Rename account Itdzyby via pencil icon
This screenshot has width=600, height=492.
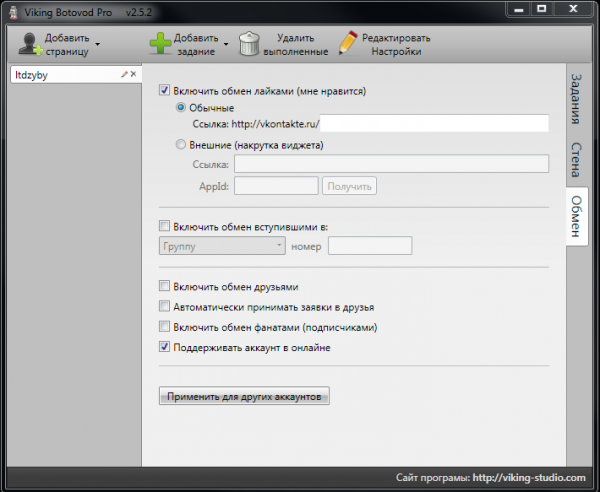[124, 74]
